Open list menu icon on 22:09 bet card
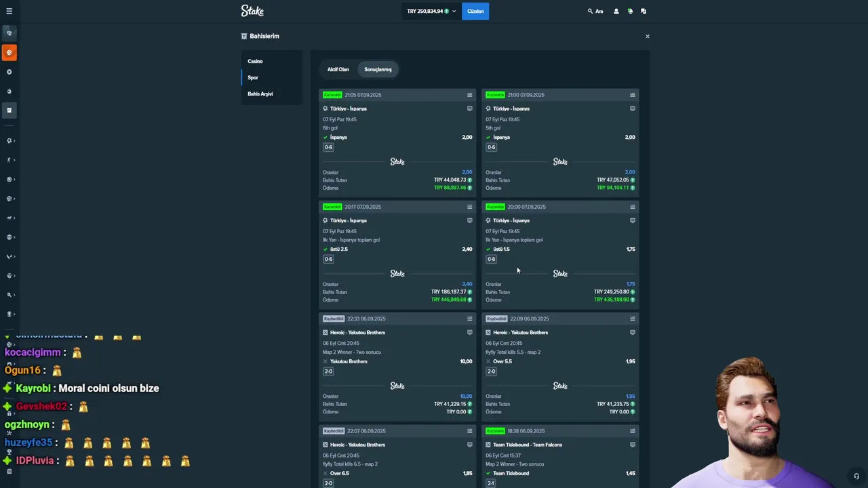868x488 pixels. [632, 319]
